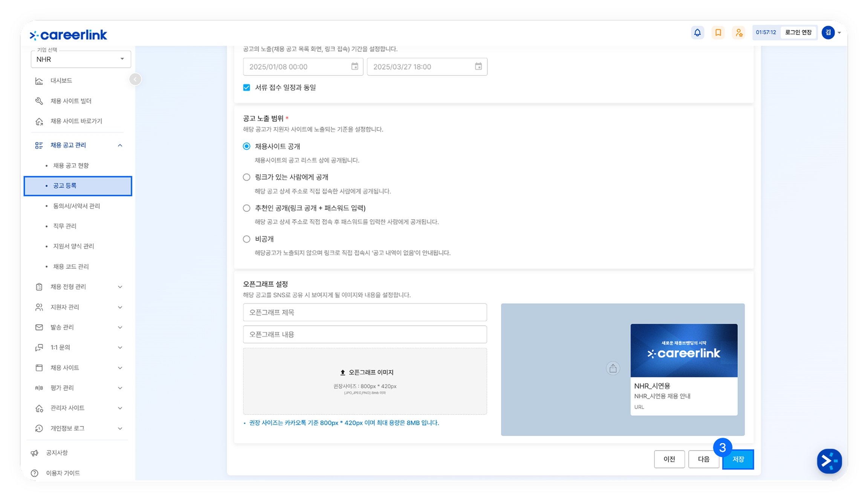Open calendar icon for end date 2025/03/27
The height and width of the screenshot is (501, 868).
(x=478, y=67)
